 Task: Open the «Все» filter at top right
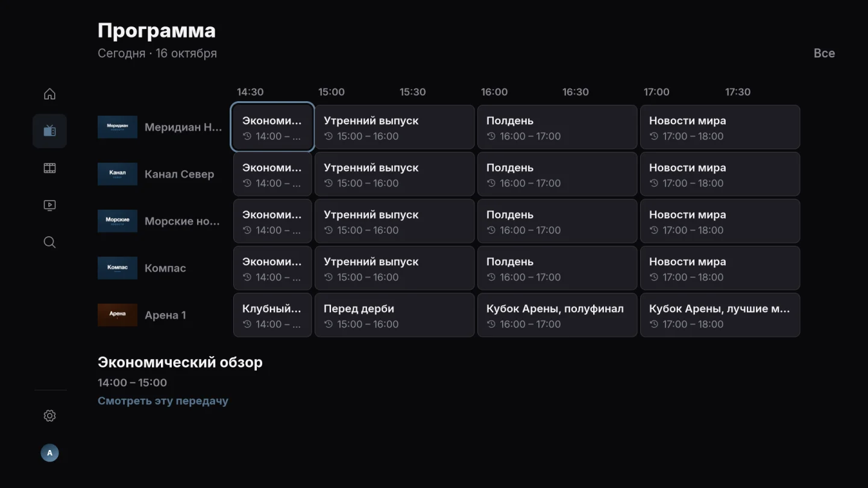coord(824,53)
